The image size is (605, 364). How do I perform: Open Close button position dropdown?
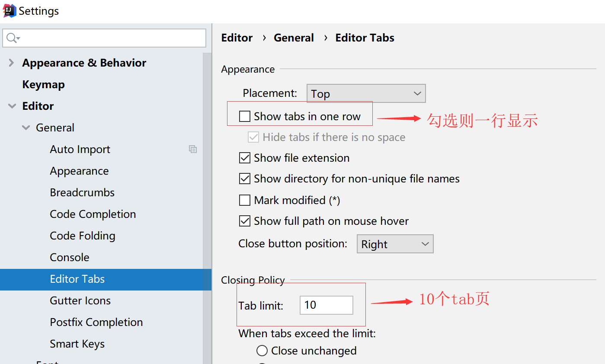click(395, 244)
